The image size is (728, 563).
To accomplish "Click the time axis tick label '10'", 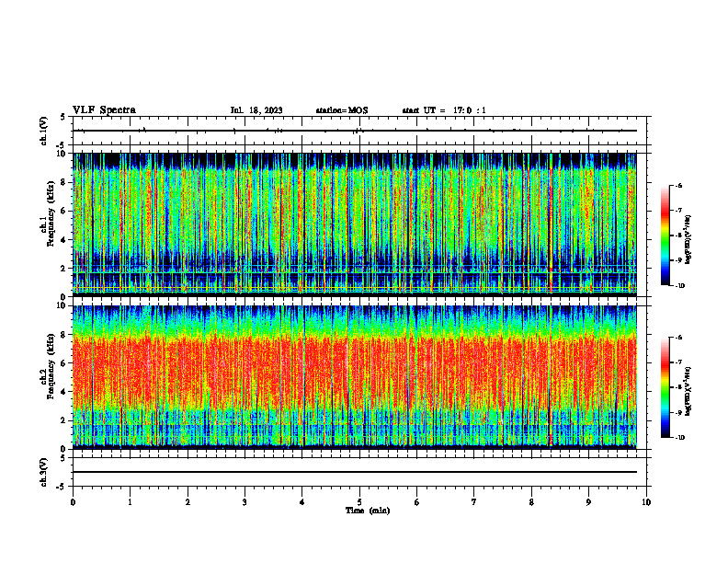I will coord(646,502).
